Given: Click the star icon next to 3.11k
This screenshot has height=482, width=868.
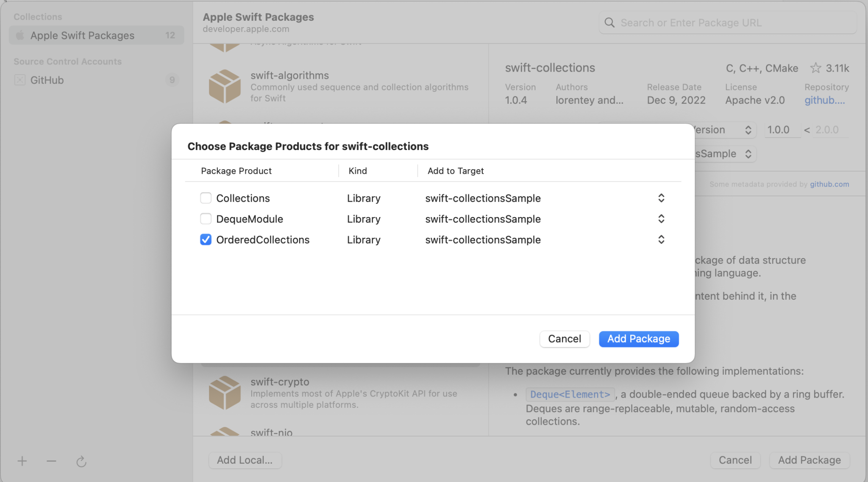Looking at the screenshot, I should (815, 68).
